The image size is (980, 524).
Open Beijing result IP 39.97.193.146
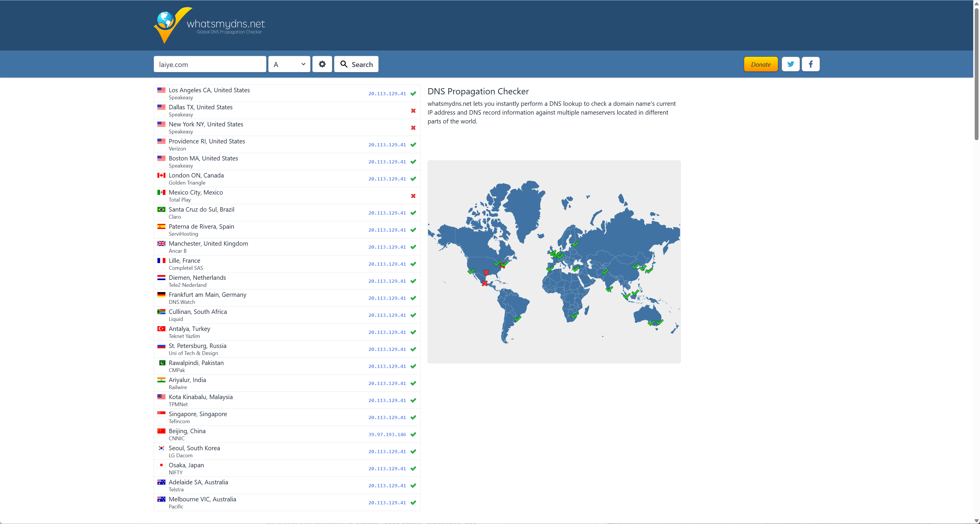click(x=387, y=435)
